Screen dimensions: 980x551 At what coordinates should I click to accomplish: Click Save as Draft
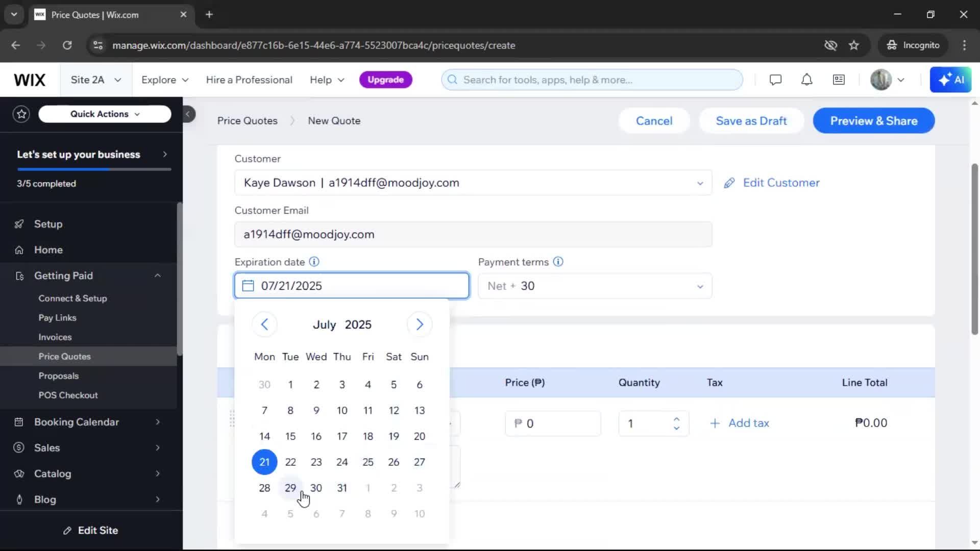tap(751, 121)
